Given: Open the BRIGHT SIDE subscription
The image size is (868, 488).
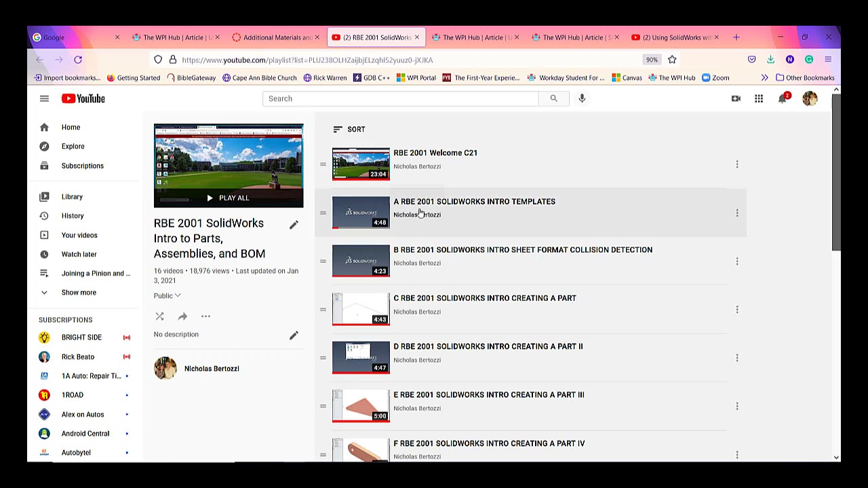Looking at the screenshot, I should (x=81, y=338).
